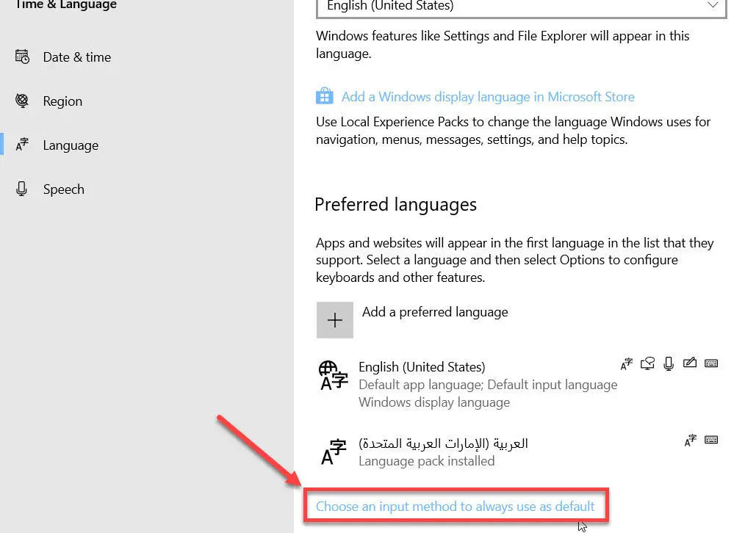
Task: Click 'Add a Windows display language in Microsoft Store'
Action: pyautogui.click(x=488, y=96)
